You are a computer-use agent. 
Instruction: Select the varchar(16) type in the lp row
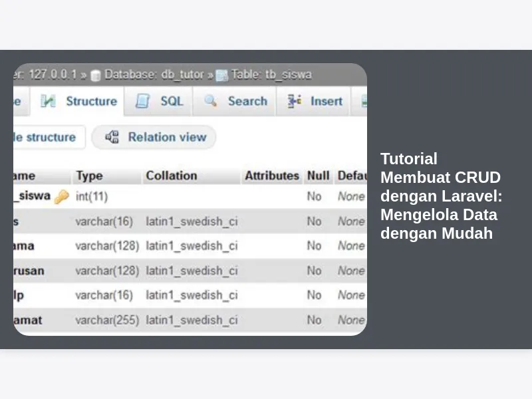[104, 295]
